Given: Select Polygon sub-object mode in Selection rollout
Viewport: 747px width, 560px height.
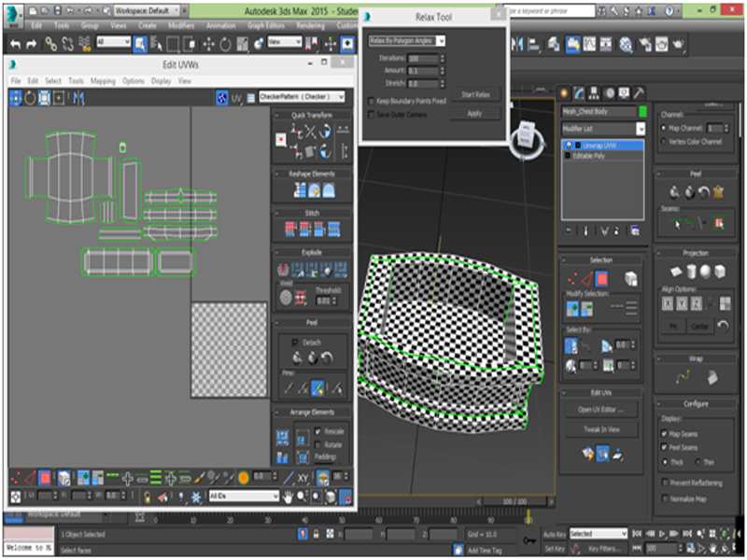Looking at the screenshot, I should (x=602, y=279).
